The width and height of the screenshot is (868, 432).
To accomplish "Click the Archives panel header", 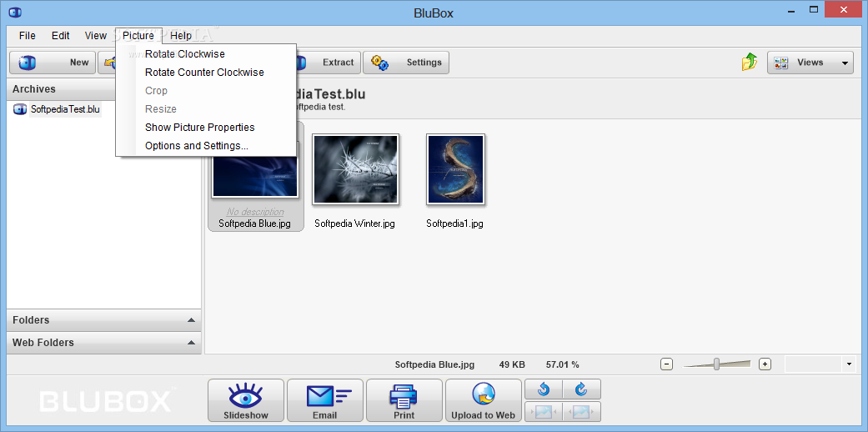I will pyautogui.click(x=61, y=89).
